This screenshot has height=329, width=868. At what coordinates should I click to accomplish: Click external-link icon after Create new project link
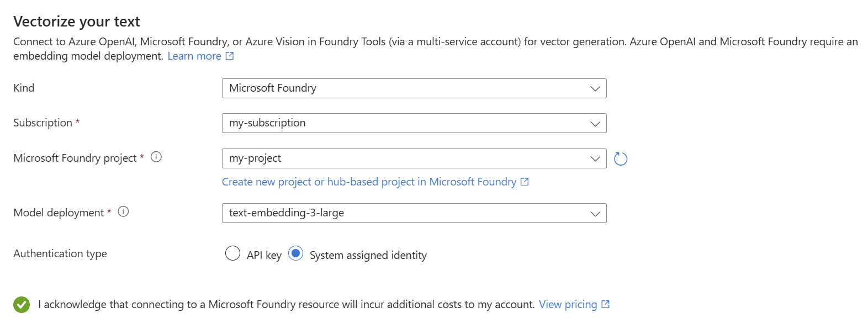coord(525,182)
